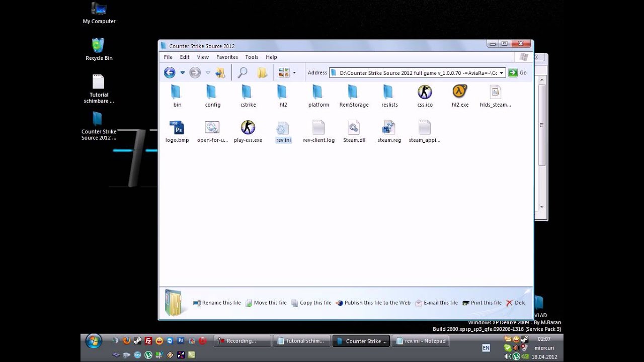Click Move this file link
The height and width of the screenshot is (362, 644).
[x=266, y=303]
